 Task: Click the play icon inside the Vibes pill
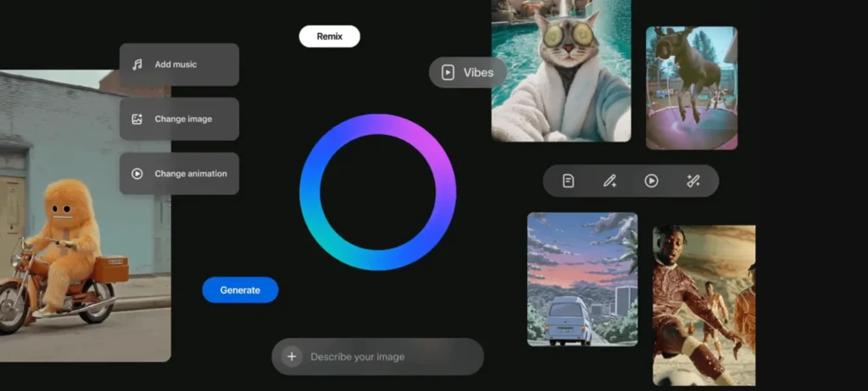pyautogui.click(x=448, y=72)
